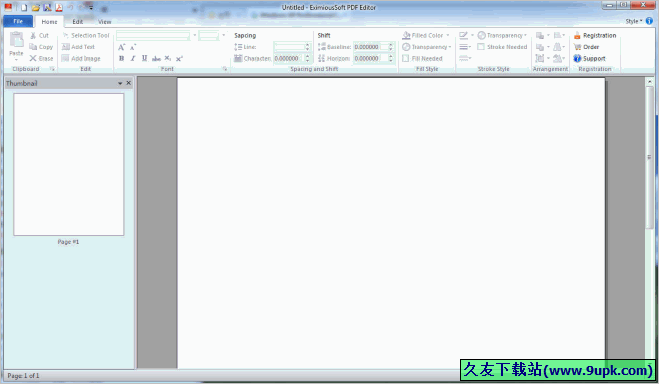The width and height of the screenshot is (659, 384).
Task: Switch to the View ribbon tab
Action: [x=105, y=22]
